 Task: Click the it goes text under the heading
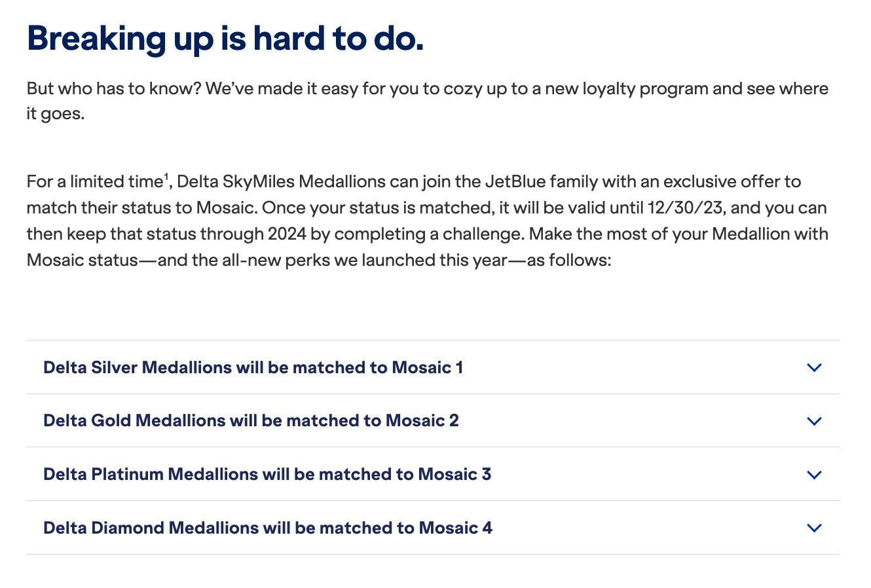55,114
